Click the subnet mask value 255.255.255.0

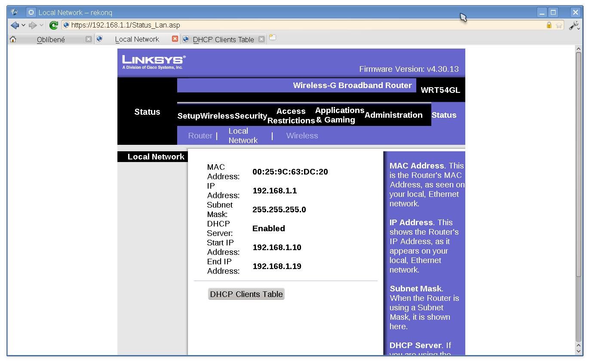click(279, 210)
